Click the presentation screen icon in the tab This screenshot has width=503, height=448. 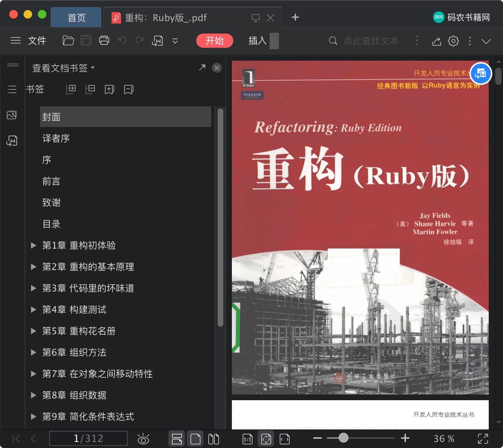pos(255,18)
